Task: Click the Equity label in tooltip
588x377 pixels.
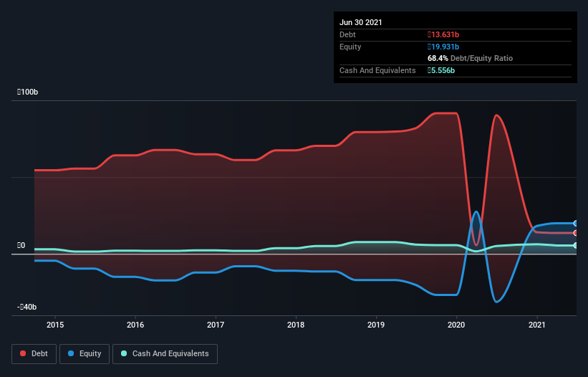Action: [350, 47]
